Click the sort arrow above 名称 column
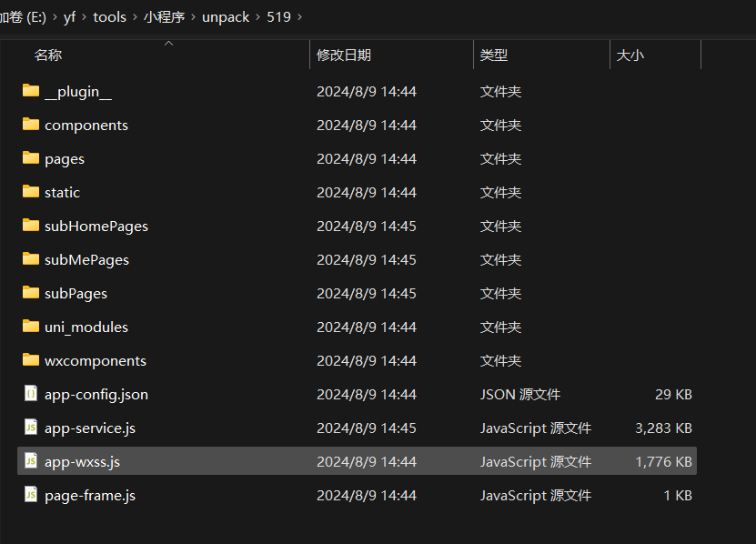Viewport: 756px width, 544px height. 168,43
